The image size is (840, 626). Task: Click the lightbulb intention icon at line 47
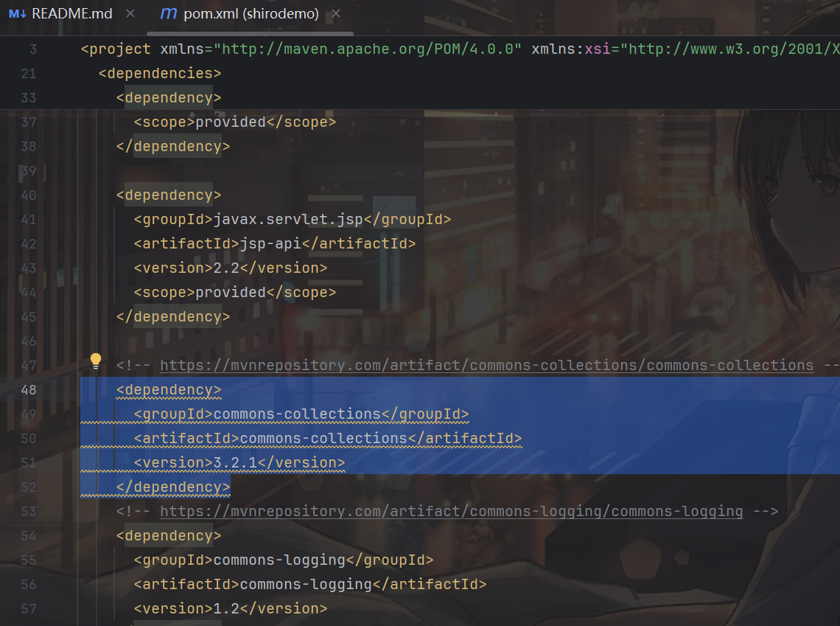(x=95, y=361)
